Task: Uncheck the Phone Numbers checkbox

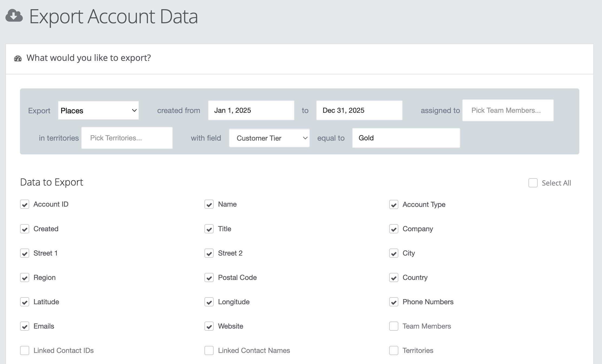Action: click(394, 302)
